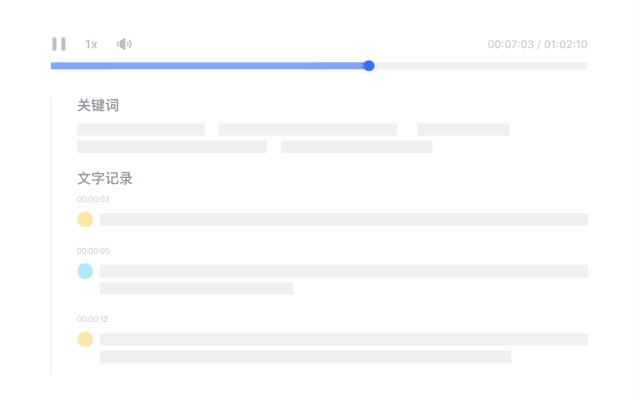Click the 00:07:03 / 01:02:10 time display
Image resolution: width=639 pixels, height=399 pixels.
537,44
